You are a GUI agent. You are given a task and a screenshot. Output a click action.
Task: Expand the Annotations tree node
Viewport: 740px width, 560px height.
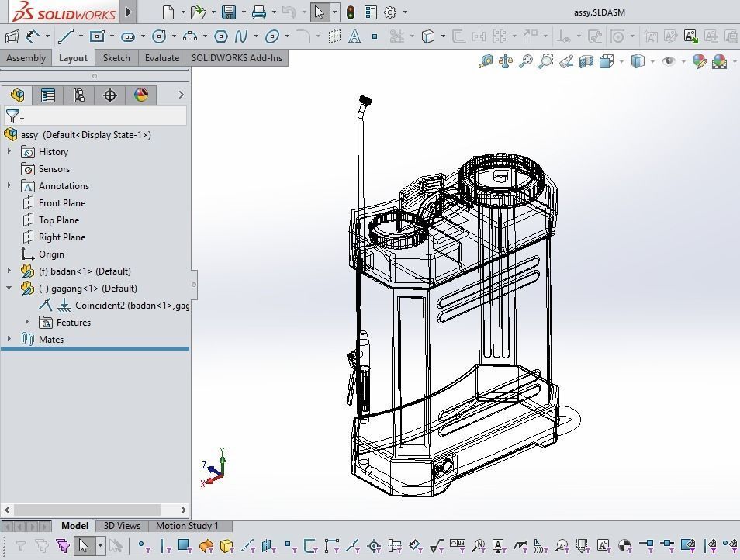[x=9, y=185]
